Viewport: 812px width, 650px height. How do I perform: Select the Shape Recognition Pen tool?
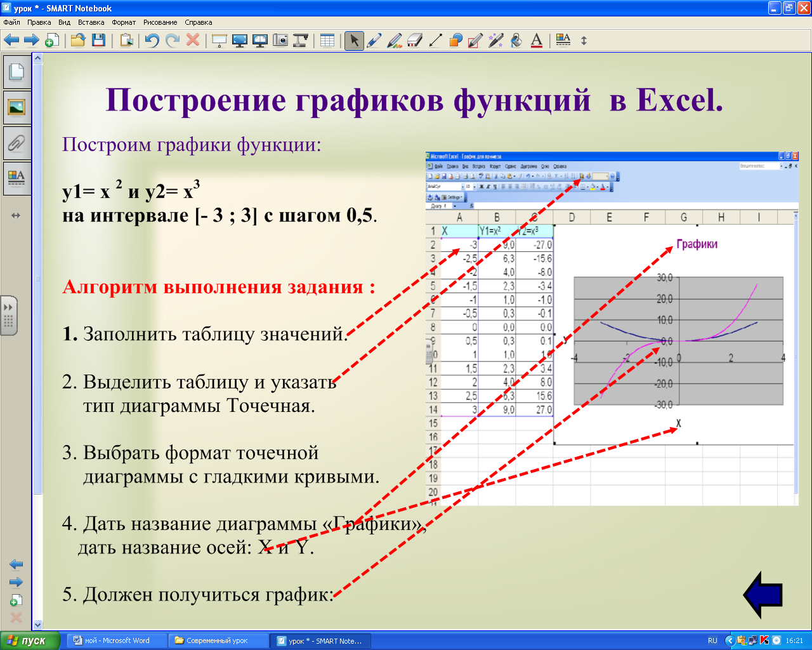click(476, 41)
